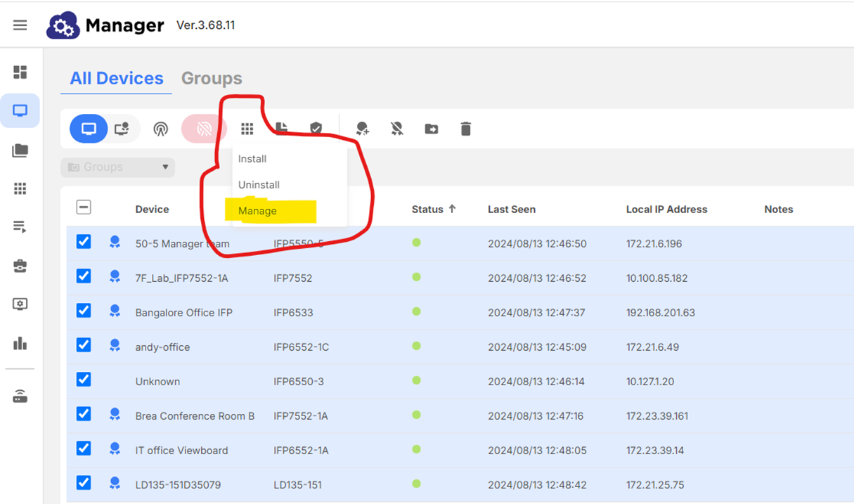Open the Apps grid icon in the sidebar
This screenshot has width=854, height=504.
pyautogui.click(x=20, y=188)
